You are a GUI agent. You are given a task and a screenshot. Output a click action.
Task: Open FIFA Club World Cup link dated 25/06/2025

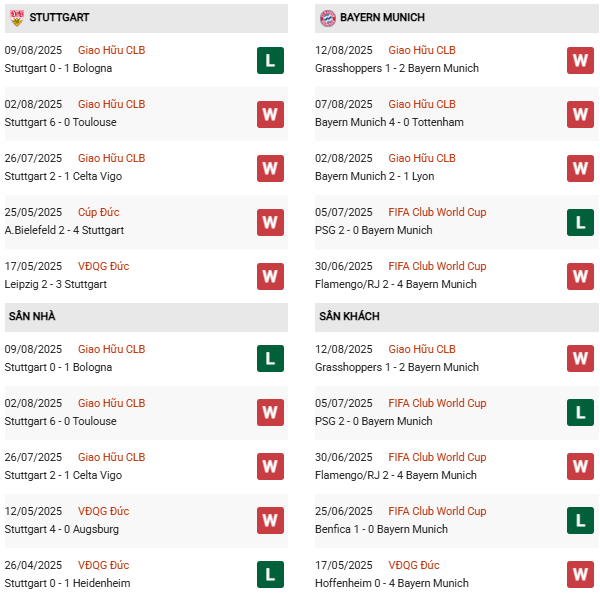(x=437, y=511)
